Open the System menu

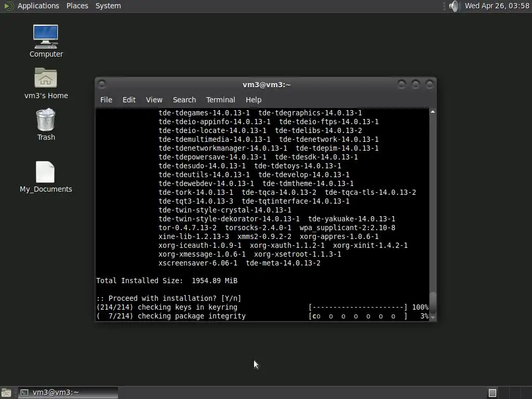tap(108, 6)
